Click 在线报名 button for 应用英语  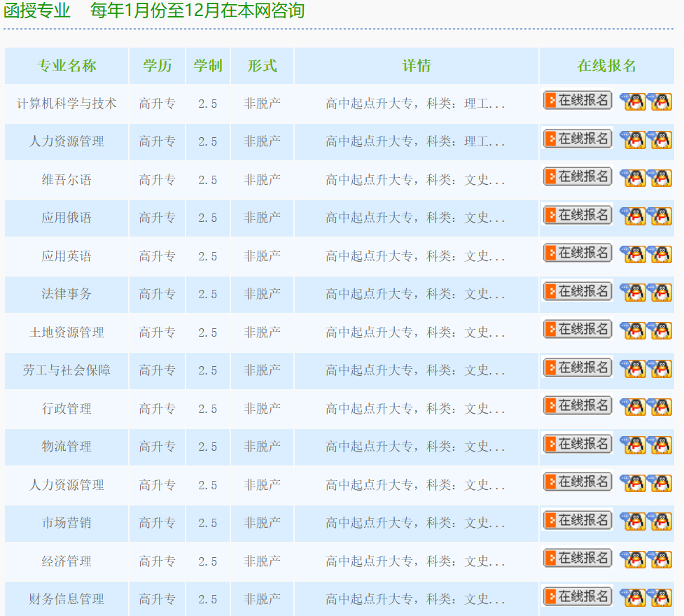click(578, 253)
